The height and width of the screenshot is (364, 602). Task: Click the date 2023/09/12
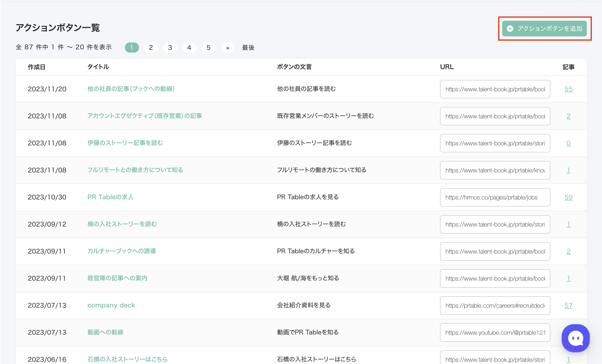pos(47,224)
